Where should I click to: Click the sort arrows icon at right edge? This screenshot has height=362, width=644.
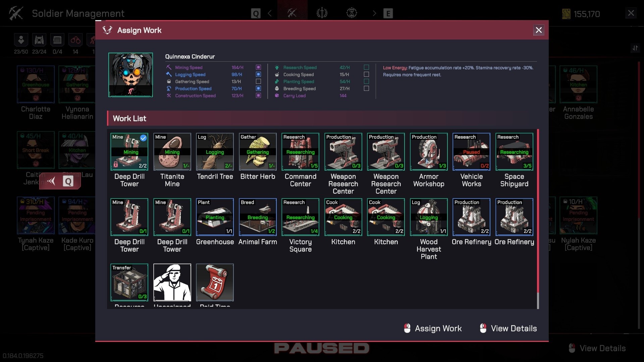(x=635, y=48)
